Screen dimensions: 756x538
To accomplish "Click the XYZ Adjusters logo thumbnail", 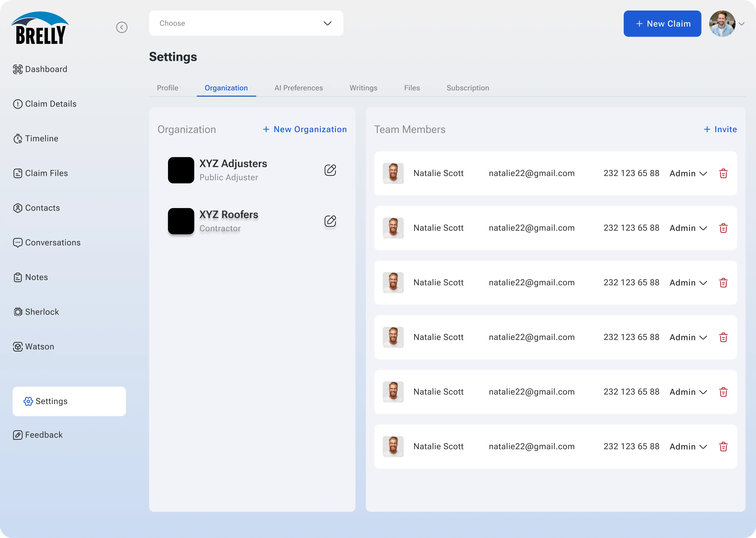I will 181,170.
